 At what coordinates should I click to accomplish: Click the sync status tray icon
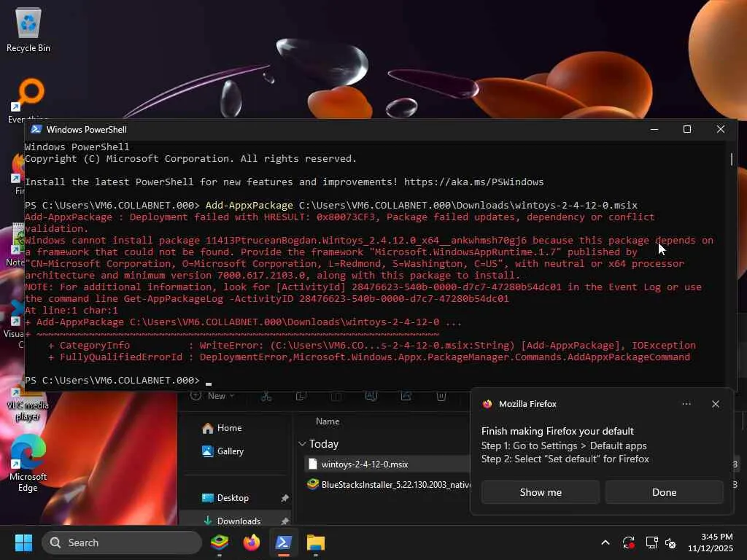click(628, 542)
